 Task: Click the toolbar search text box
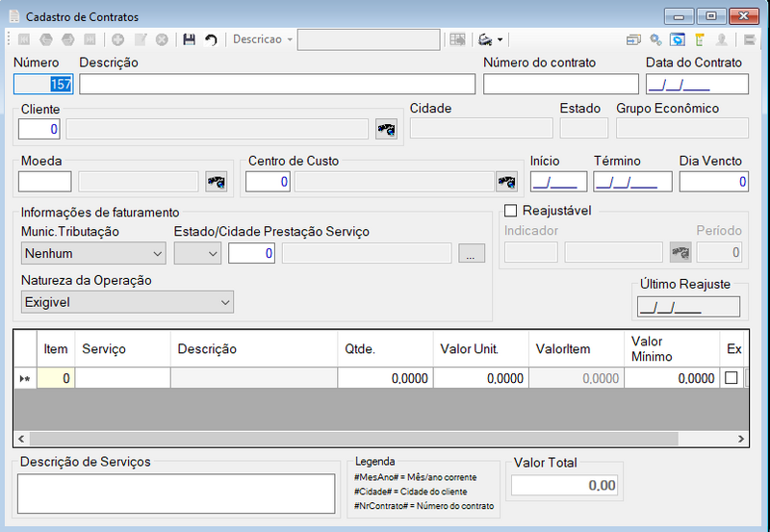369,39
